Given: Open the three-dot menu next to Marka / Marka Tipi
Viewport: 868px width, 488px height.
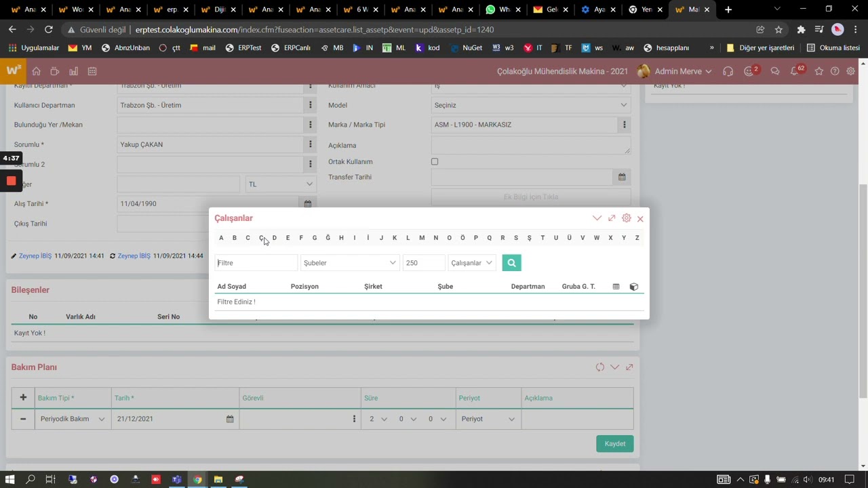Looking at the screenshot, I should pyautogui.click(x=624, y=125).
